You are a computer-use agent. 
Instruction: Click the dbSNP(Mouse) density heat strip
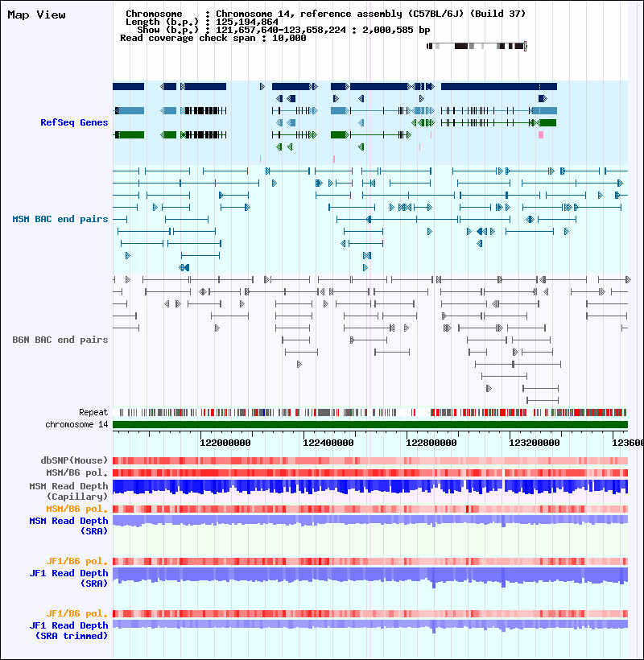pos(370,461)
